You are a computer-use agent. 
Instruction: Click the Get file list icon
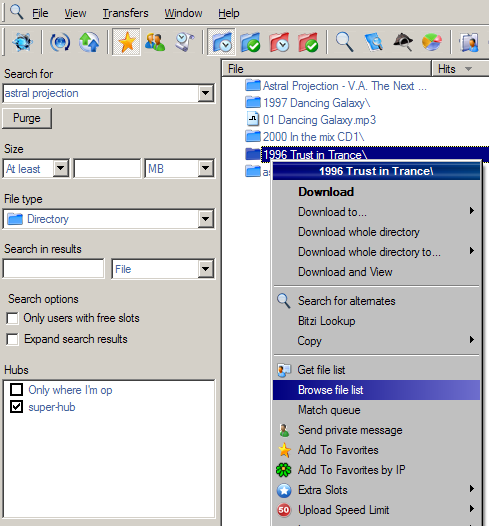[x=284, y=370]
